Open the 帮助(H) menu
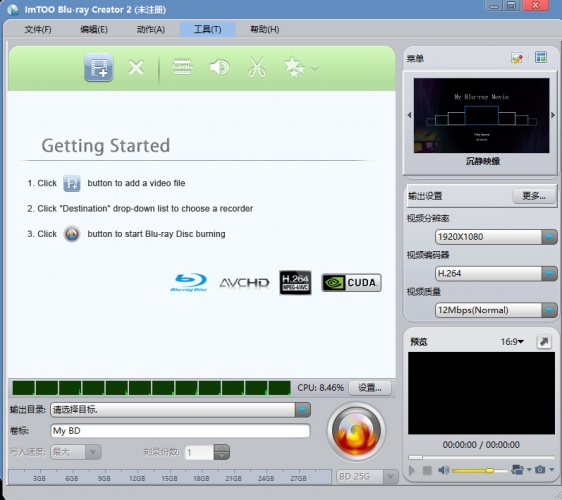Viewport: 562px width, 500px height. coord(265,29)
